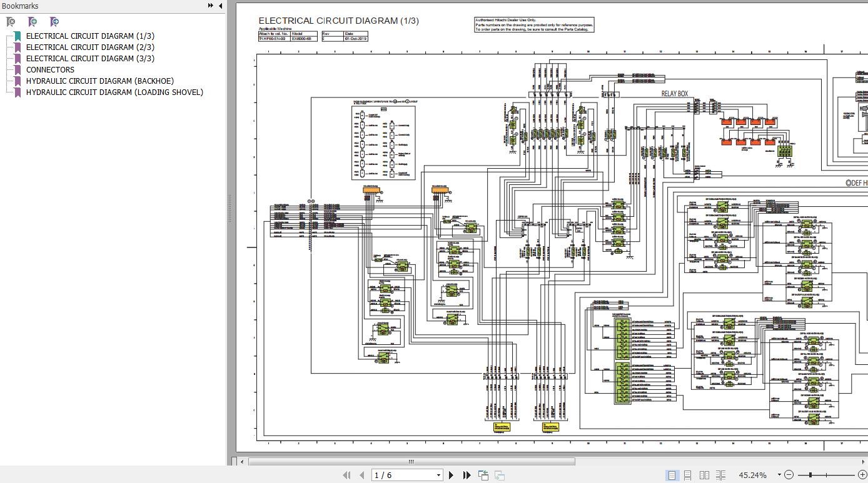Image resolution: width=868 pixels, height=483 pixels.
Task: Click the previous view icon
Action: pos(483,475)
